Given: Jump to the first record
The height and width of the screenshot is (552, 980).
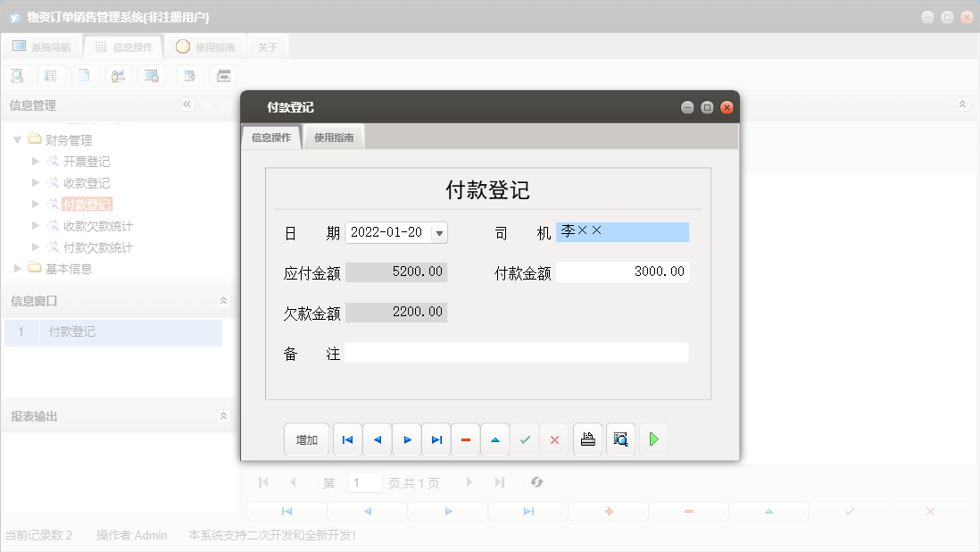Looking at the screenshot, I should (x=347, y=439).
